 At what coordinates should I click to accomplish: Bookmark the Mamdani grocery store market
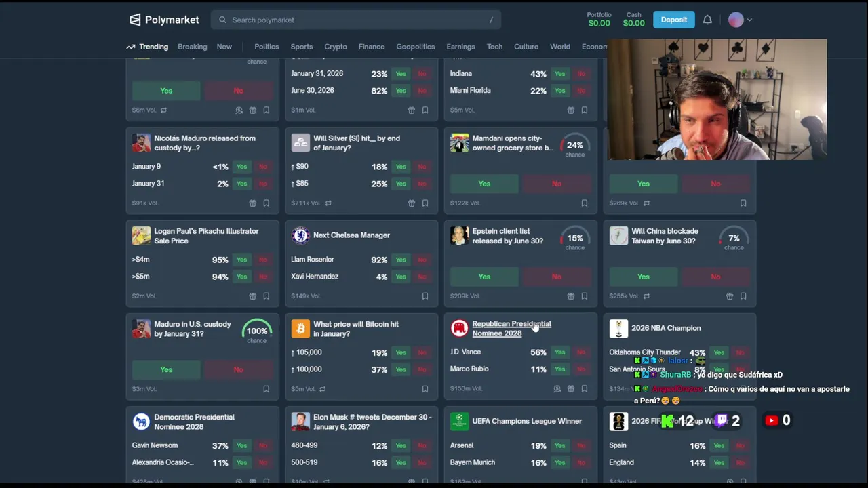(585, 203)
